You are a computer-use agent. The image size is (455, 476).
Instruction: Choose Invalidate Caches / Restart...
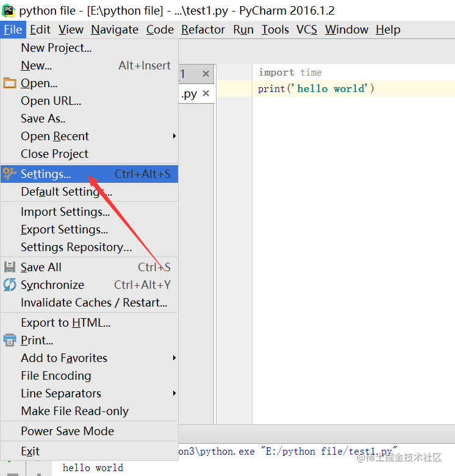coord(89,303)
